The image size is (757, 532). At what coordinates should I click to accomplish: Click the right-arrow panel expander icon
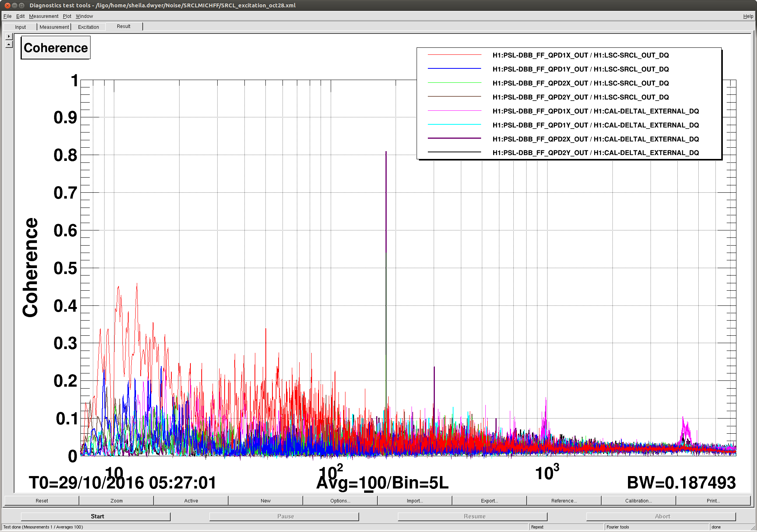tap(9, 36)
